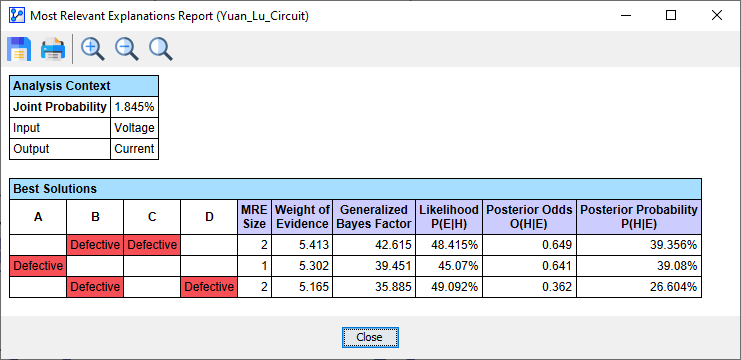This screenshot has height=360, width=741.
Task: Click the Output row label
Action: 60,149
